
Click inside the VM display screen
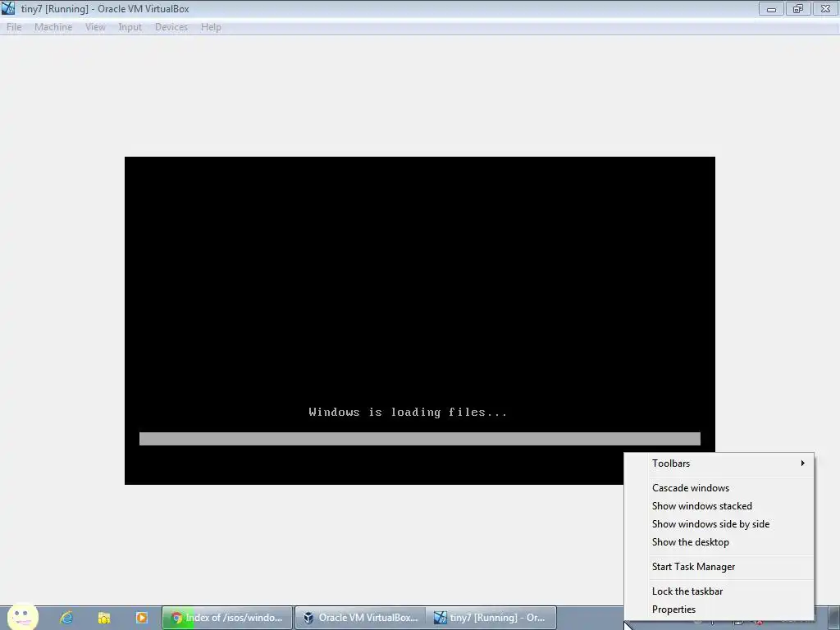point(419,321)
